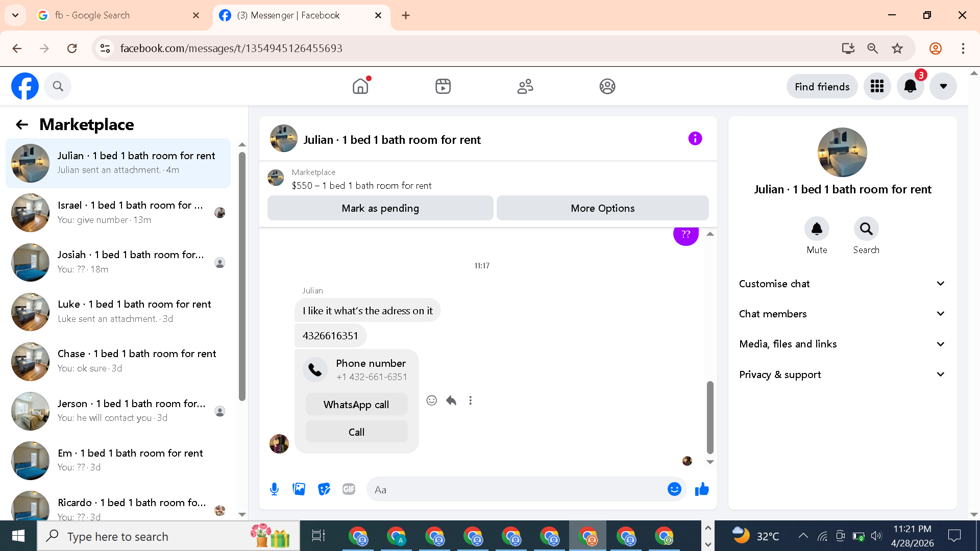980x551 pixels.
Task: Click the Aa message input field
Action: click(x=516, y=490)
